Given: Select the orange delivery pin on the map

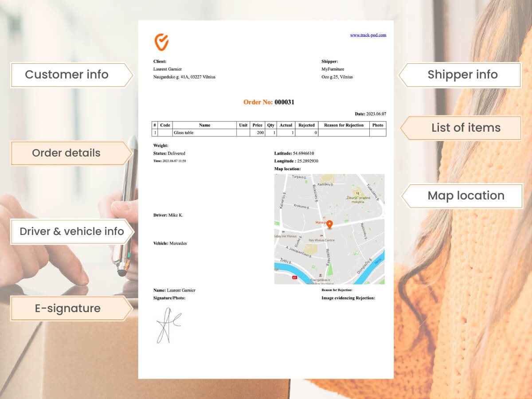Looking at the screenshot, I should tap(330, 224).
